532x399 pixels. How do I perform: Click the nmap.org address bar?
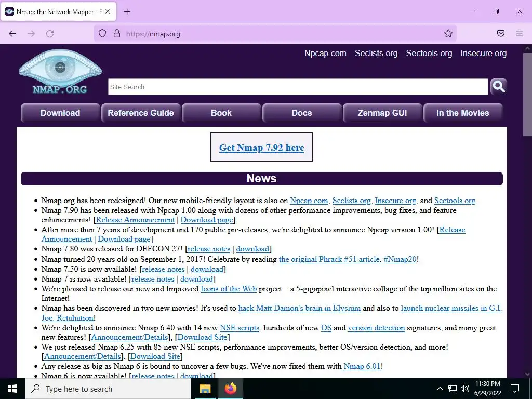coord(275,34)
